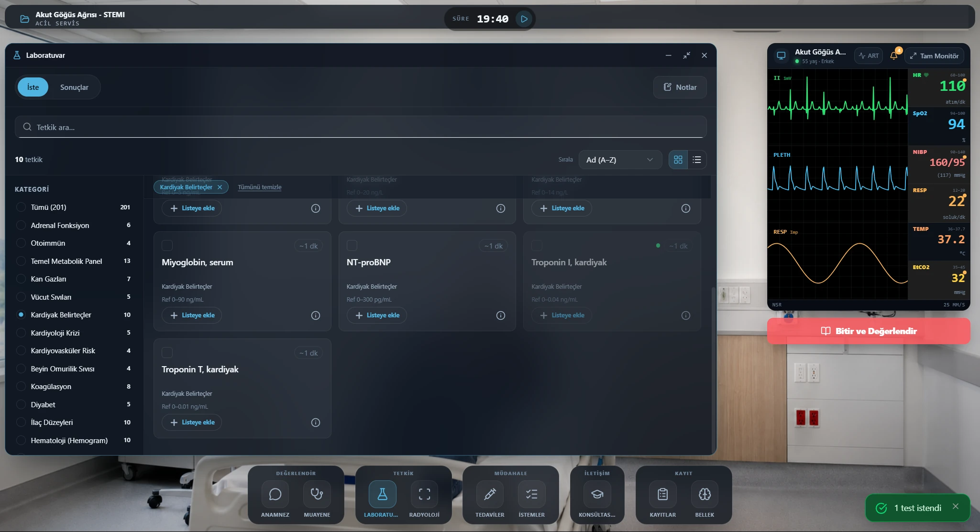Click the Tetkik ara search field
The height and width of the screenshot is (532, 980).
click(x=361, y=127)
